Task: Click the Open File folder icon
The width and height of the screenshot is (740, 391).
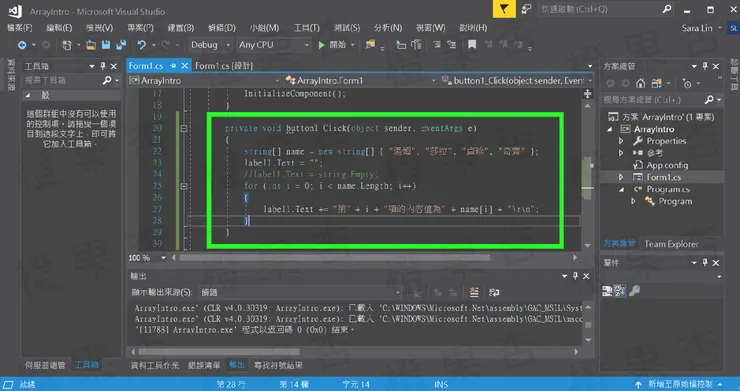Action: [x=91, y=45]
